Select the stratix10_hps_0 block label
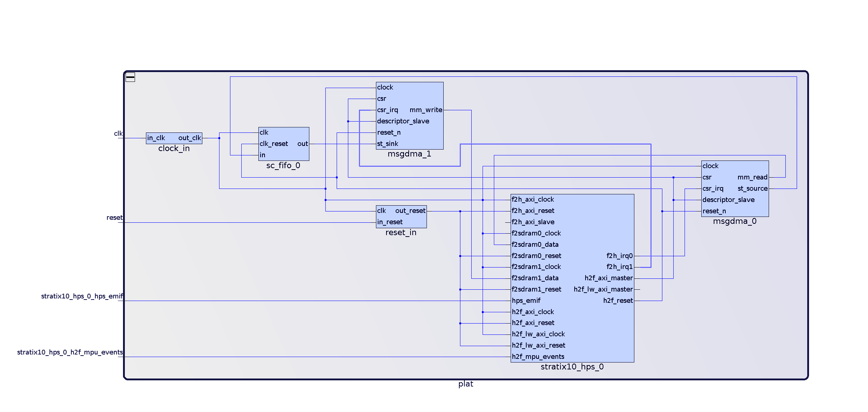 pos(572,367)
